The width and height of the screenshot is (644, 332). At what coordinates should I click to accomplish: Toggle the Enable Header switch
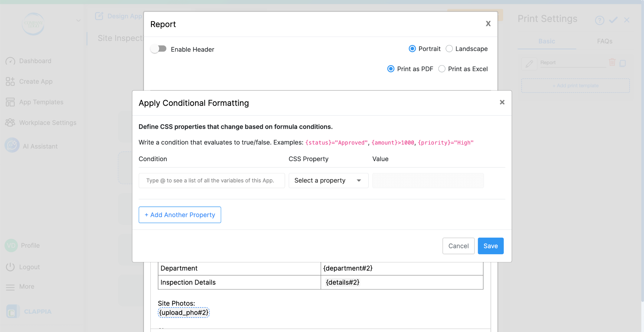158,49
